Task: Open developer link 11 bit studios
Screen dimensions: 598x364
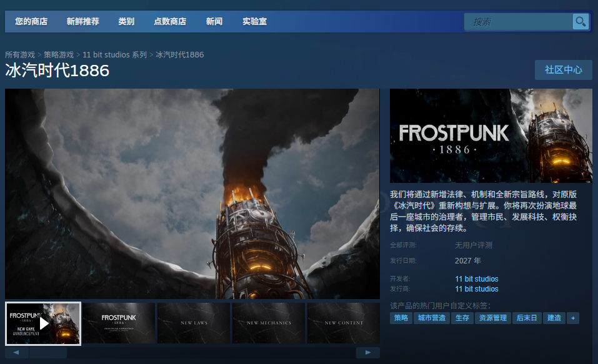Action: pyautogui.click(x=476, y=278)
